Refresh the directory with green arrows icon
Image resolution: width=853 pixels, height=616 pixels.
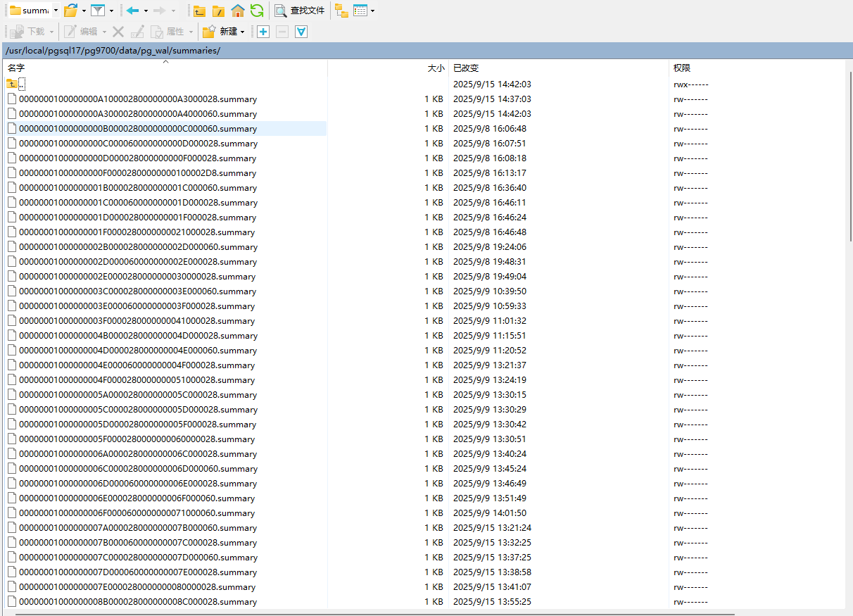pos(257,11)
